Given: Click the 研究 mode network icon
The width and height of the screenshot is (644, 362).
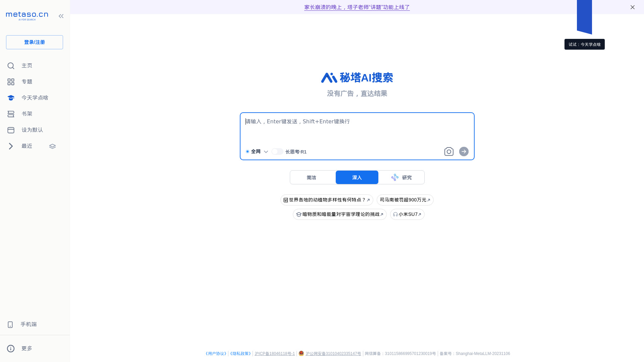Looking at the screenshot, I should [x=395, y=177].
